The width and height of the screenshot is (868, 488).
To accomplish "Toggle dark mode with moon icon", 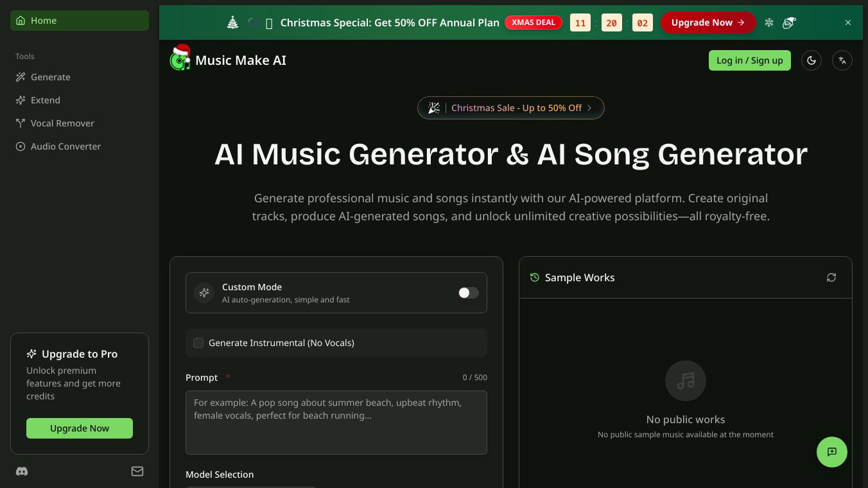I will pos(812,60).
